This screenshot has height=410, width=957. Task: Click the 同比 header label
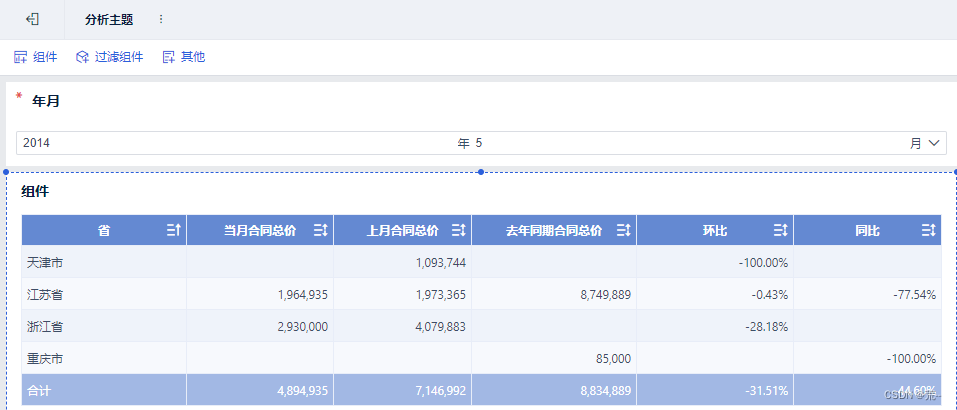[867, 231]
